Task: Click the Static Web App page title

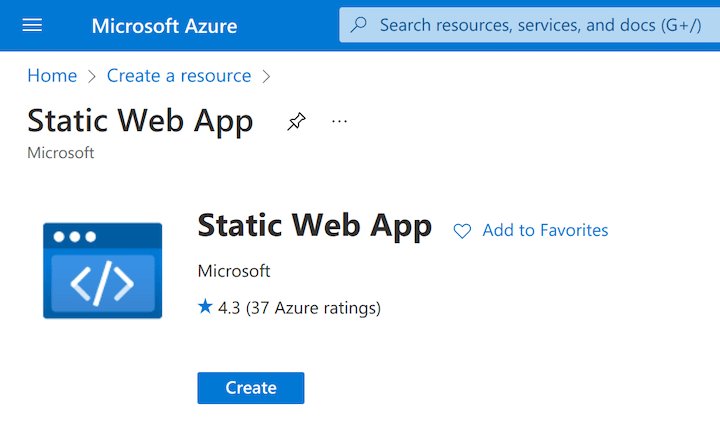Action: pos(140,121)
